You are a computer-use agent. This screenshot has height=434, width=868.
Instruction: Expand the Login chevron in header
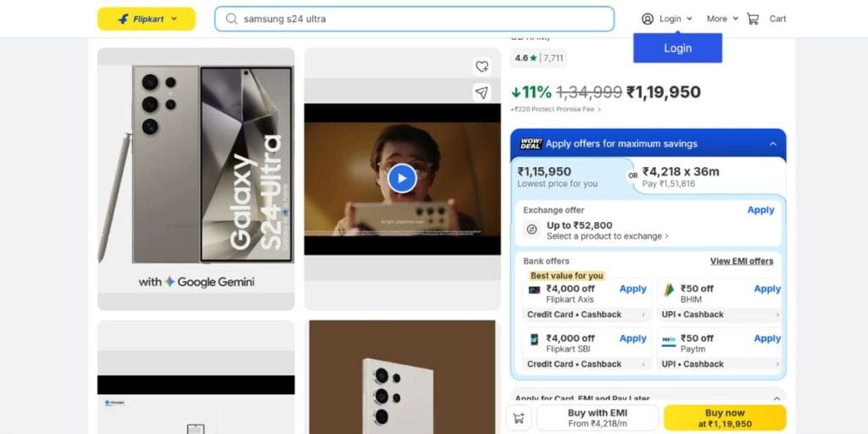(689, 19)
